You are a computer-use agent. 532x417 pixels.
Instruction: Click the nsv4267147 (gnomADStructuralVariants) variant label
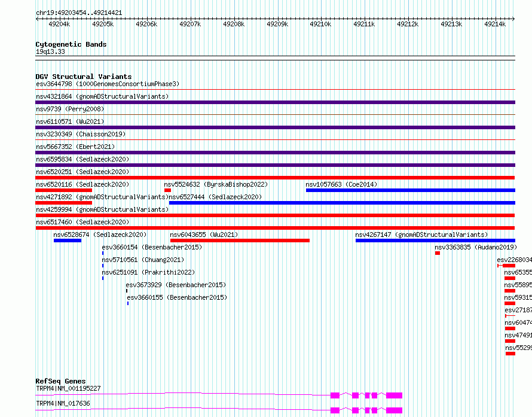(x=421, y=235)
